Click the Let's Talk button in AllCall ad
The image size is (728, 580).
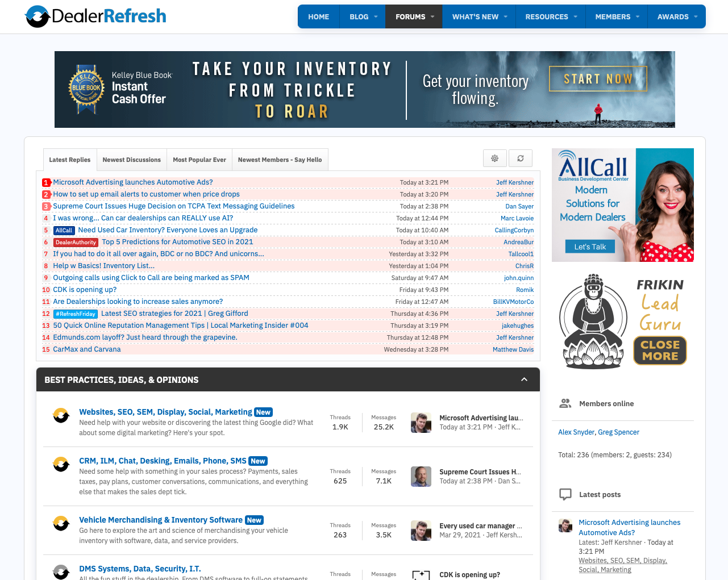(x=589, y=247)
